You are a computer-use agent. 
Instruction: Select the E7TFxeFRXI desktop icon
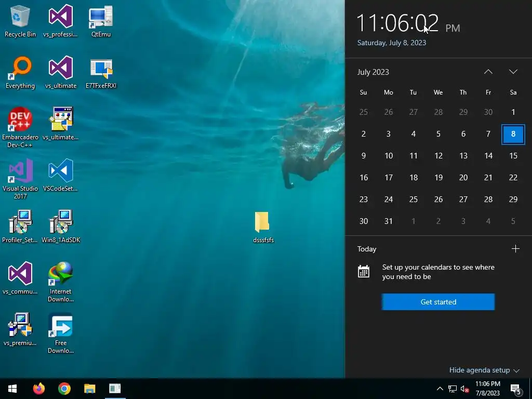(x=101, y=73)
